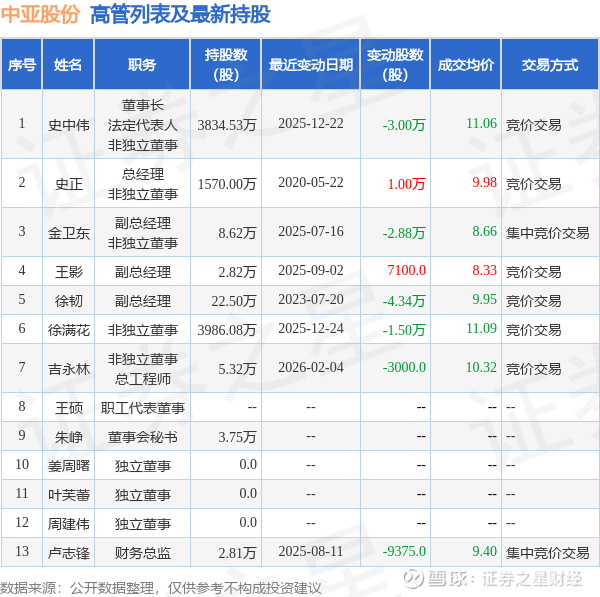The image size is (600, 597).
Task: Click the 数据来源 disclaimer footer text
Action: 161,588
